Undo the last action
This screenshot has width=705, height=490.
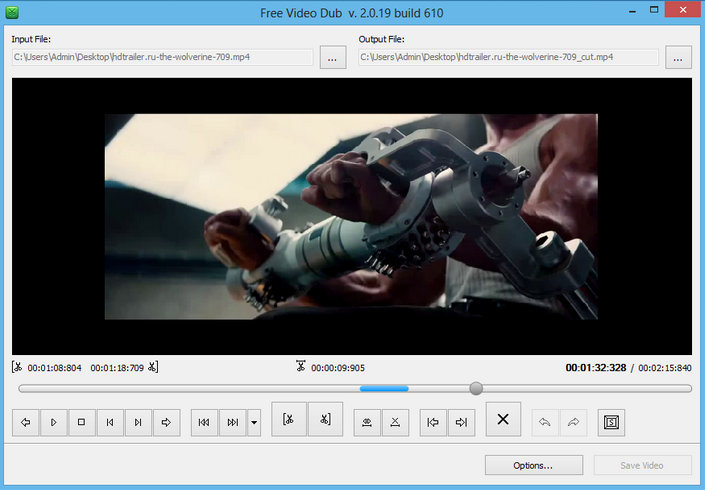coord(545,422)
